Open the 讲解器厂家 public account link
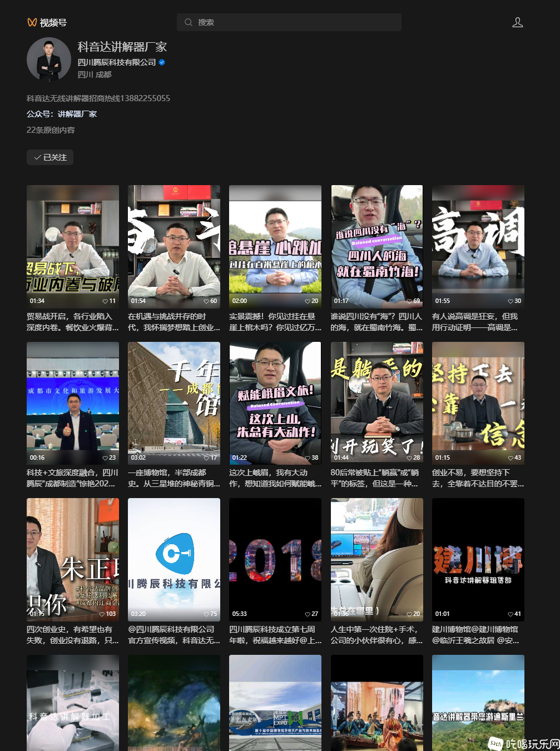This screenshot has width=560, height=751. (77, 114)
